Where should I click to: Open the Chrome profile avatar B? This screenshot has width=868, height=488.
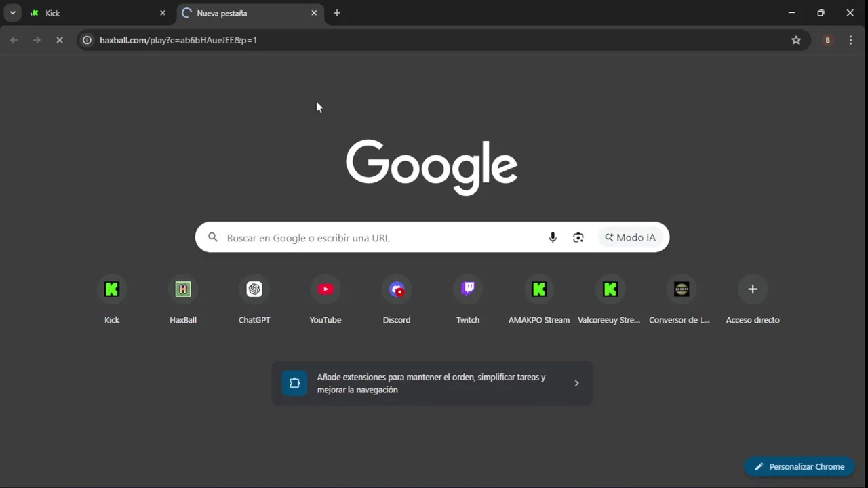point(827,40)
